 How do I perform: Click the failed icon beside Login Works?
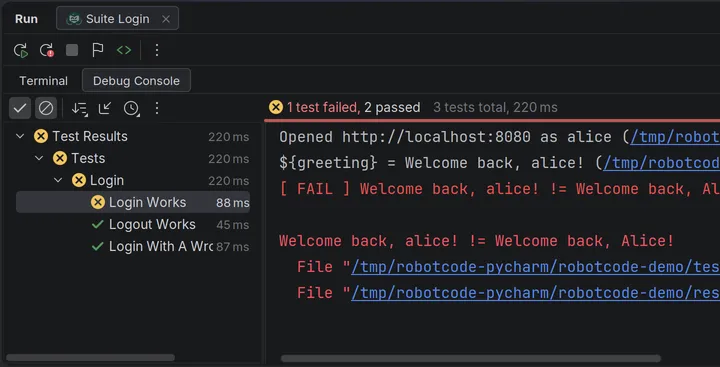click(x=98, y=202)
